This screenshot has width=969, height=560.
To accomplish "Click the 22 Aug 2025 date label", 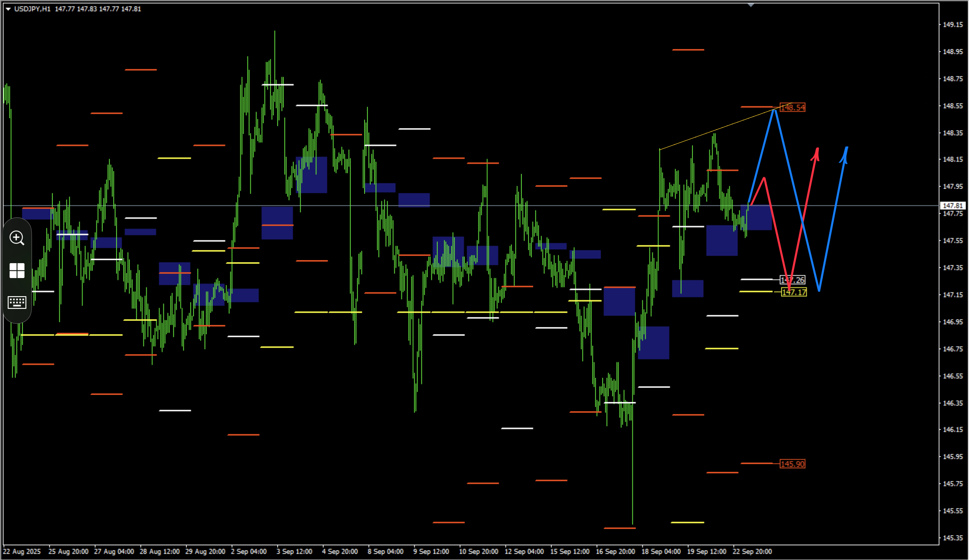I will (x=22, y=551).
